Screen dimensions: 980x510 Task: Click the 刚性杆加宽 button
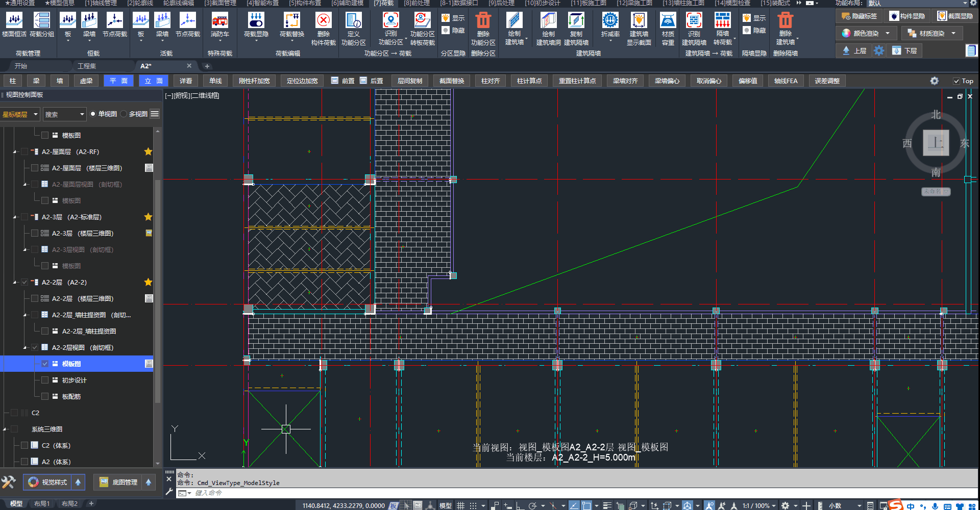tap(254, 81)
